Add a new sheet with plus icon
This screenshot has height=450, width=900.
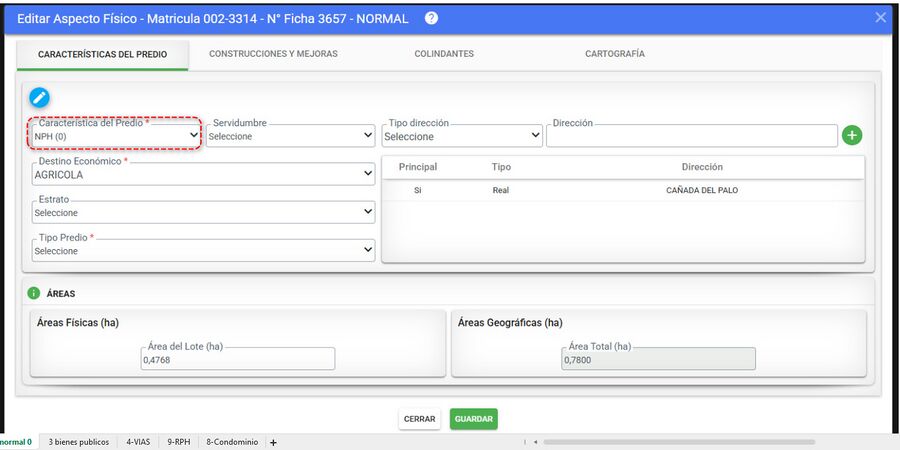(273, 443)
